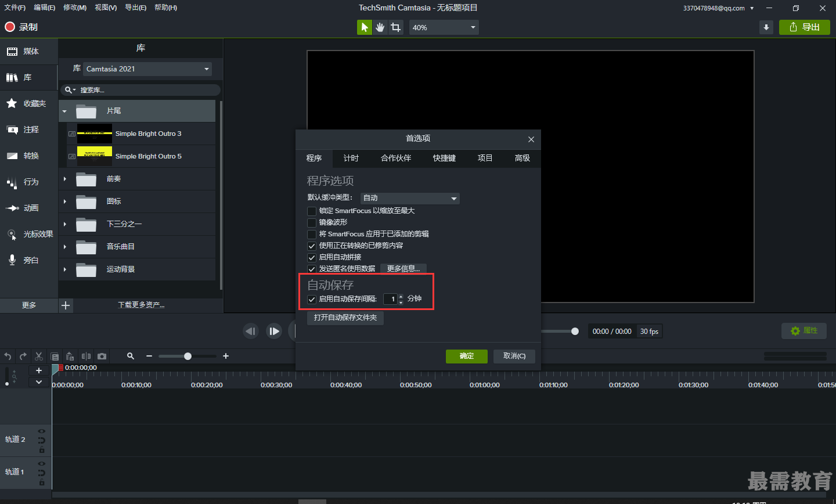Disable the 启用自动保存间隔 checkbox
836x504 pixels.
[x=312, y=300]
